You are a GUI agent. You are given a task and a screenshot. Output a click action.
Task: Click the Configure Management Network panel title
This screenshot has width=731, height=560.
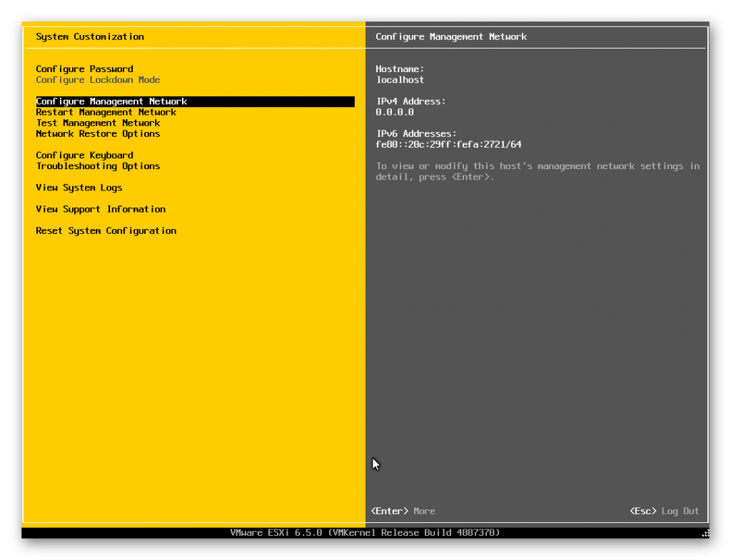(x=451, y=37)
